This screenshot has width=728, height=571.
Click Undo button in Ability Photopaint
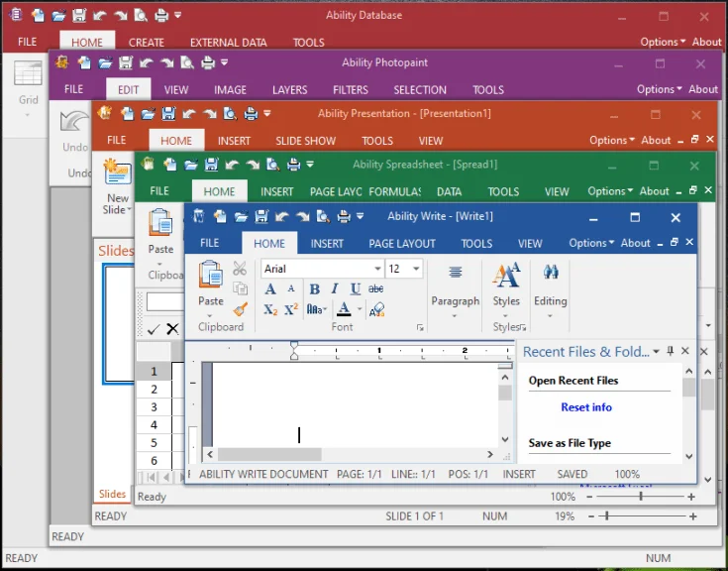[x=74, y=130]
